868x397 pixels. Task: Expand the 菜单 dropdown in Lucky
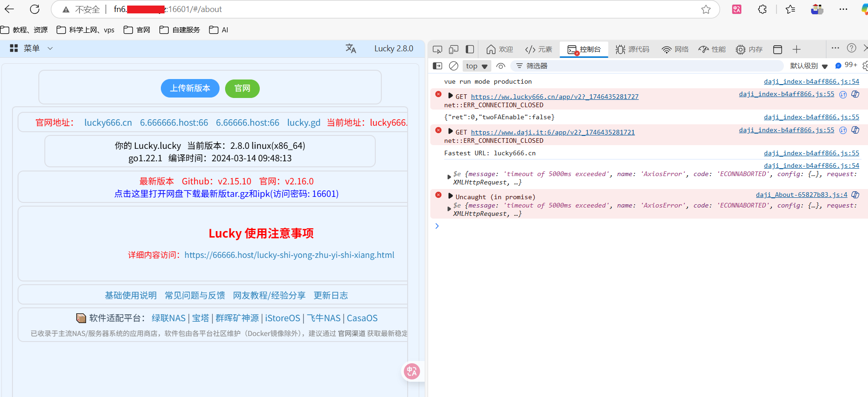tap(31, 48)
